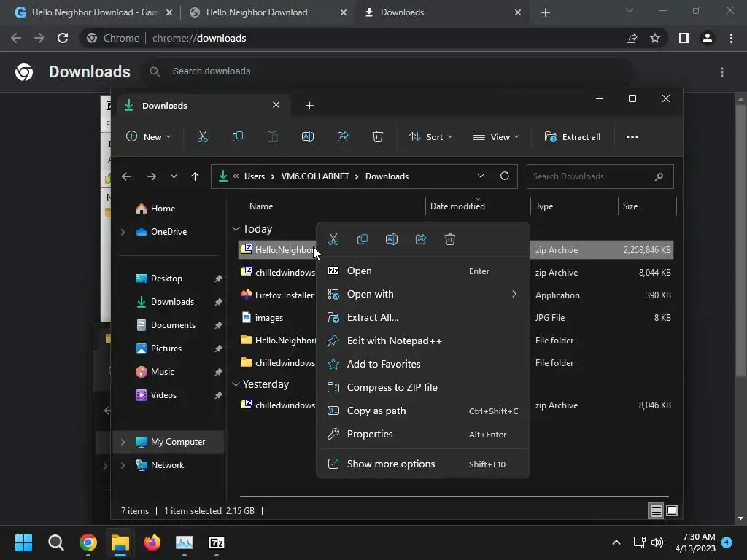
Task: Navigate back in File Explorer
Action: (126, 176)
